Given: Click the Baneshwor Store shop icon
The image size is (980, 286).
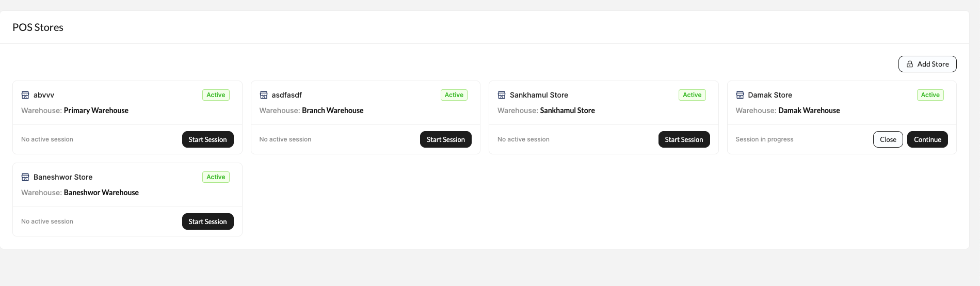Looking at the screenshot, I should coord(25,177).
